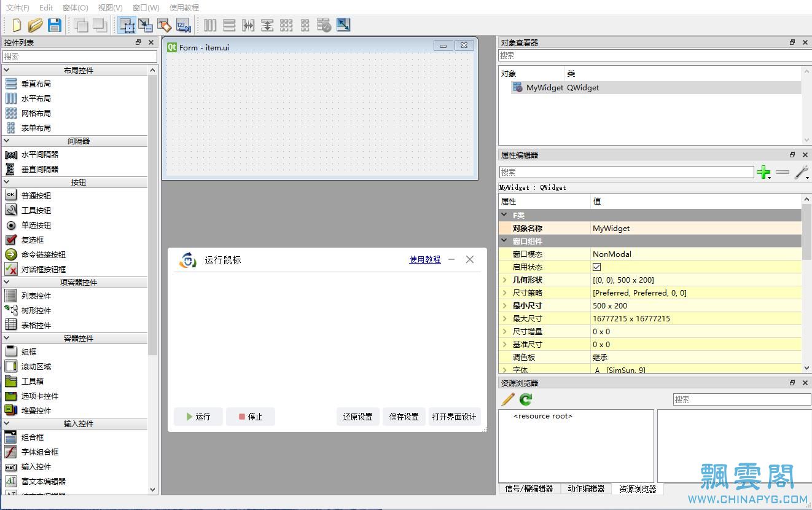This screenshot has width=812, height=510.
Task: Open the 视图(V) menu
Action: [111, 7]
